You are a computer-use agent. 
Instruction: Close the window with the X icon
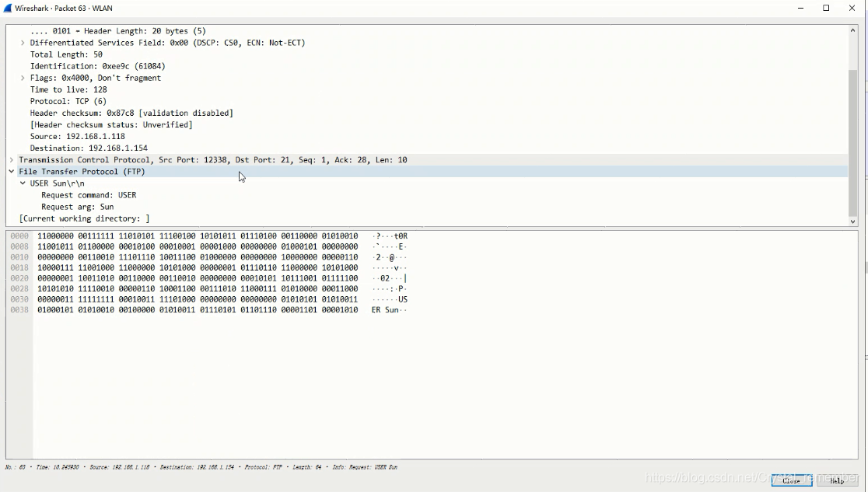(852, 9)
